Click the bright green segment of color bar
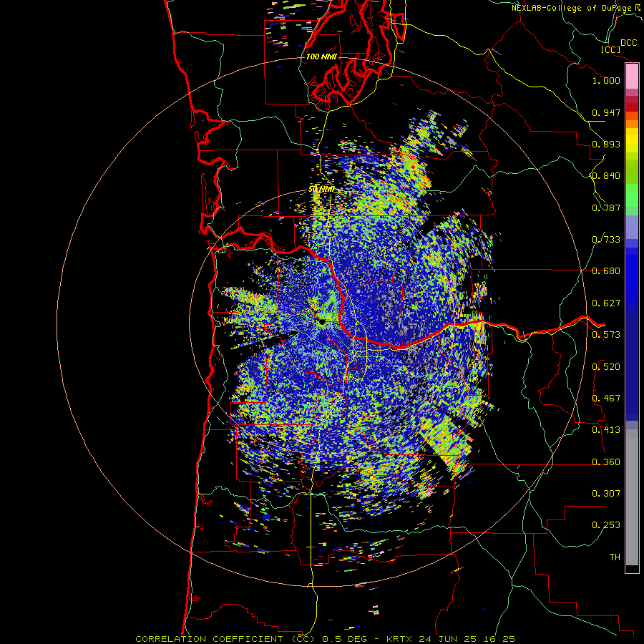644x644 pixels. click(x=632, y=195)
